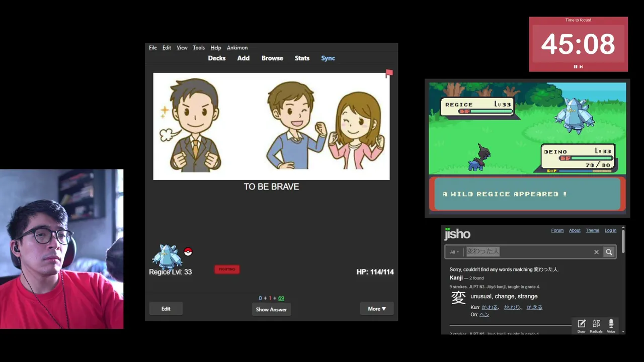The image size is (644, 362).
Task: Click the TO BE BRAVE card text
Action: tap(271, 187)
